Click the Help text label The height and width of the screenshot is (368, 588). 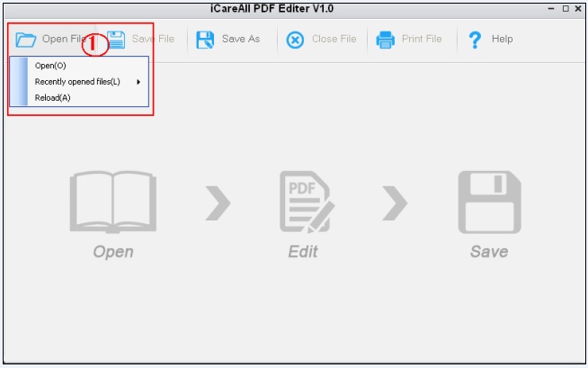coord(502,39)
